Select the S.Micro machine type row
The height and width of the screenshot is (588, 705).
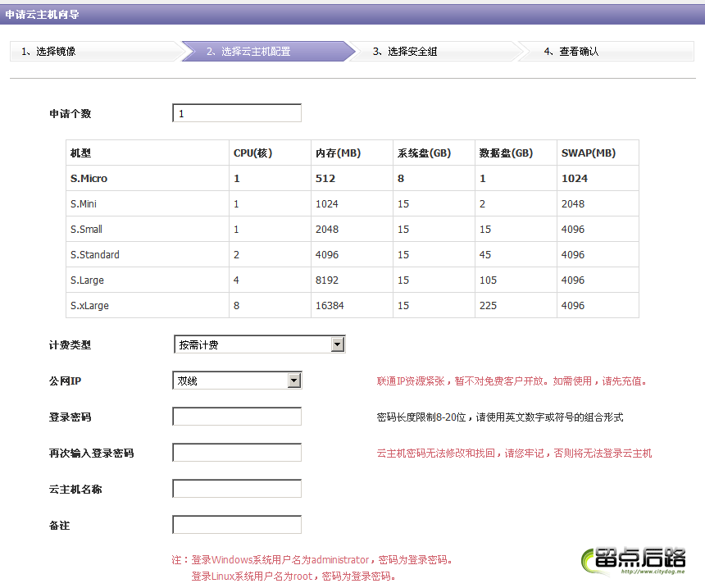(x=352, y=178)
